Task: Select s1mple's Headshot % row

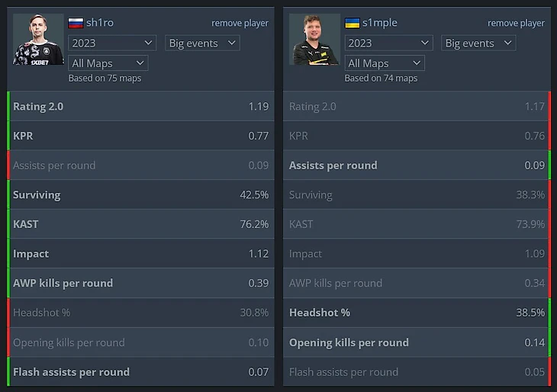Action: tap(417, 313)
